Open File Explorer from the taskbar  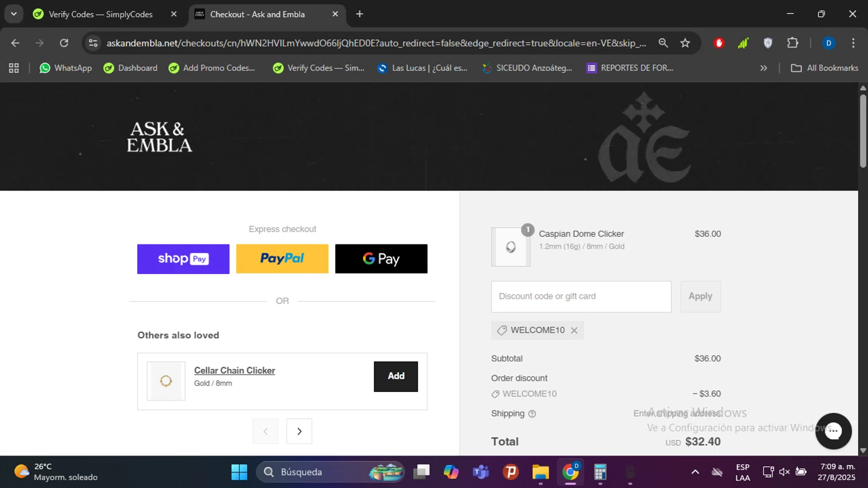point(540,472)
